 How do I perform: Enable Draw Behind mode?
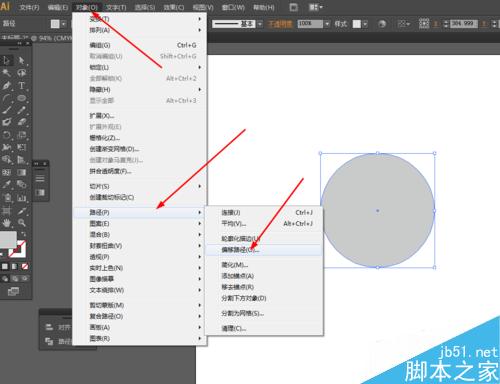tap(15, 279)
